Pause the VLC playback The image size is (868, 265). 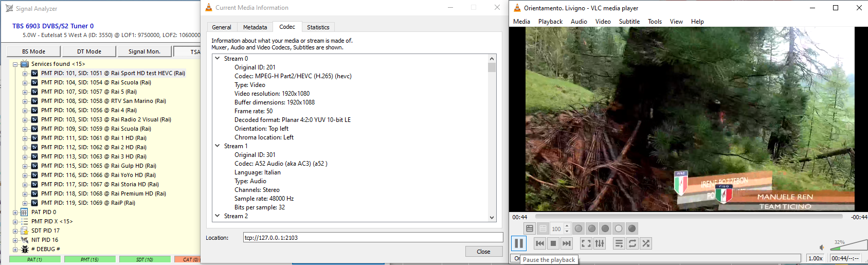[x=519, y=243]
